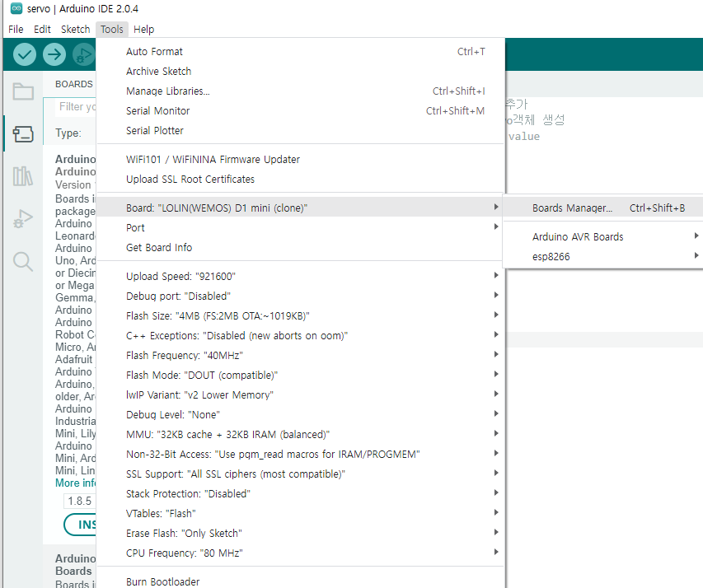Expand the Board LOLIN(WEMOS) D1 mini submenu
Screen dimensions: 703x588
300,208
